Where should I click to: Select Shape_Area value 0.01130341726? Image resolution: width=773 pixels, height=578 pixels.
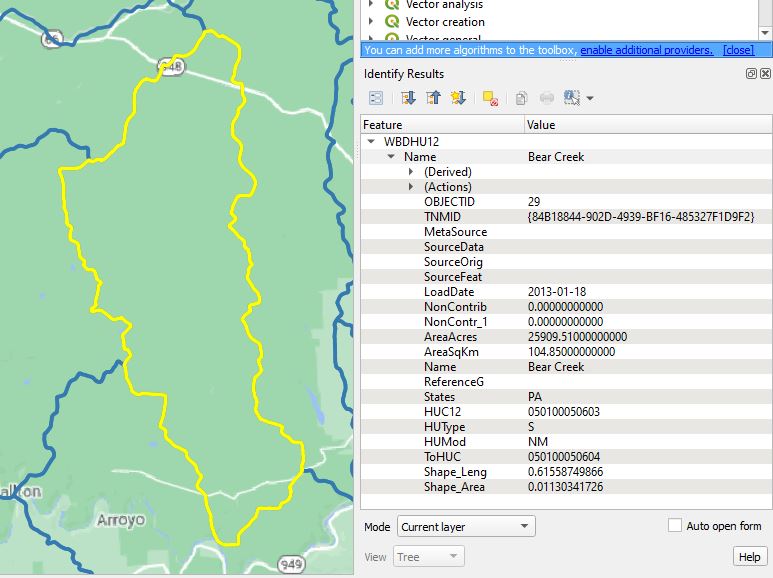565,487
